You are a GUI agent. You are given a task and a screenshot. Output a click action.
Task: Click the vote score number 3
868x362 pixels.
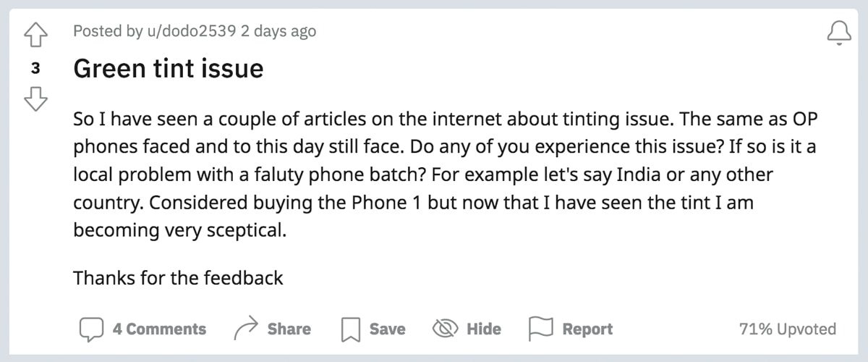click(x=35, y=68)
